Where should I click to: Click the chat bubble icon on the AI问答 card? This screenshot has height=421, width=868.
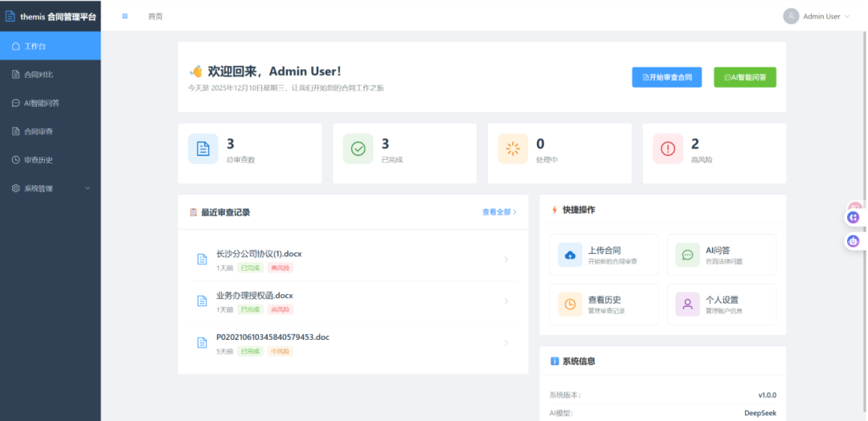(687, 255)
